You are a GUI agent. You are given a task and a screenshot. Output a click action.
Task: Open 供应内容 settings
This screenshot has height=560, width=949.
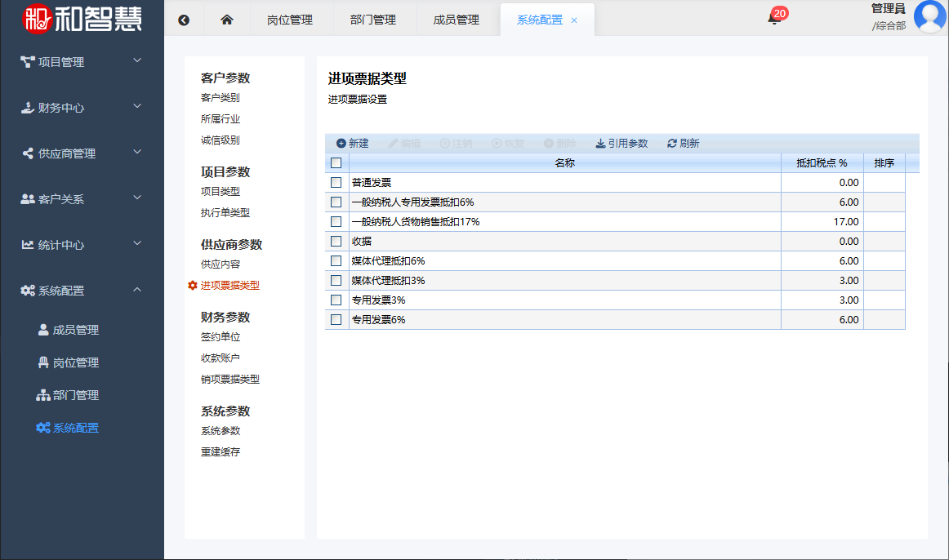click(221, 264)
